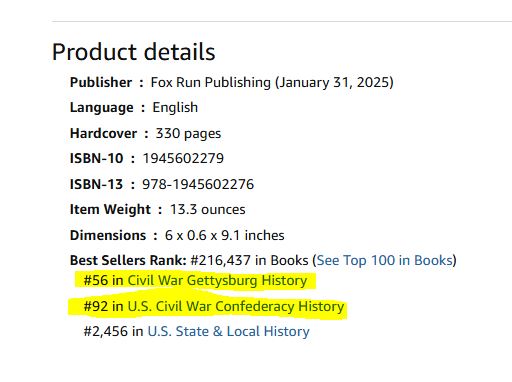
Task: Click the Language label
Action: point(102,108)
